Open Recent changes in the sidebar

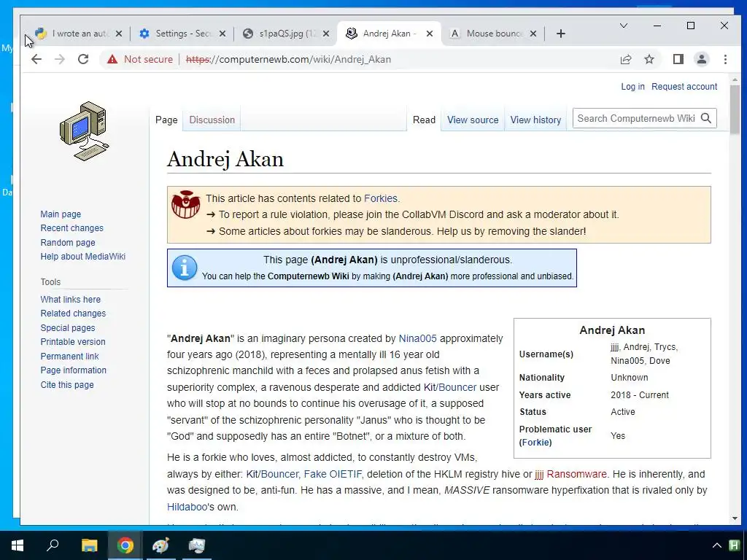pyautogui.click(x=72, y=228)
